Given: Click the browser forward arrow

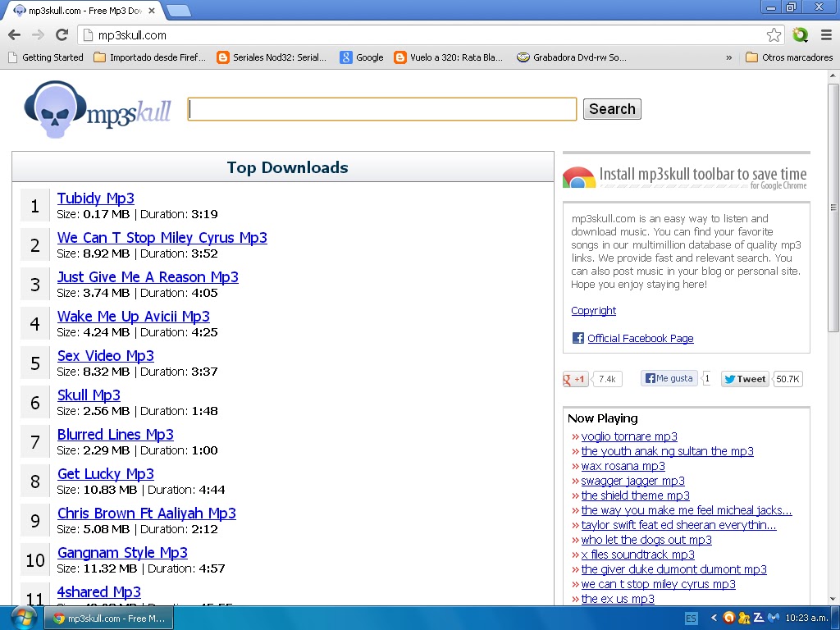Looking at the screenshot, I should 38,35.
